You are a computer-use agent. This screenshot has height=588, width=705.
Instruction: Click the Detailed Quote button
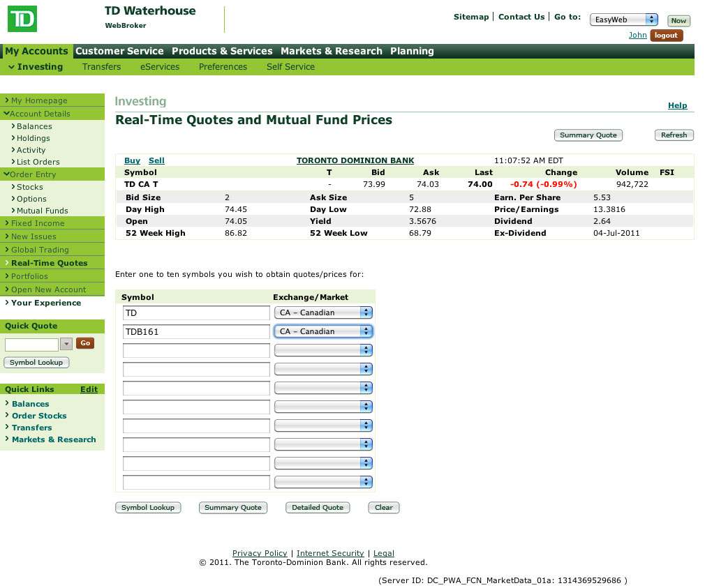point(318,508)
